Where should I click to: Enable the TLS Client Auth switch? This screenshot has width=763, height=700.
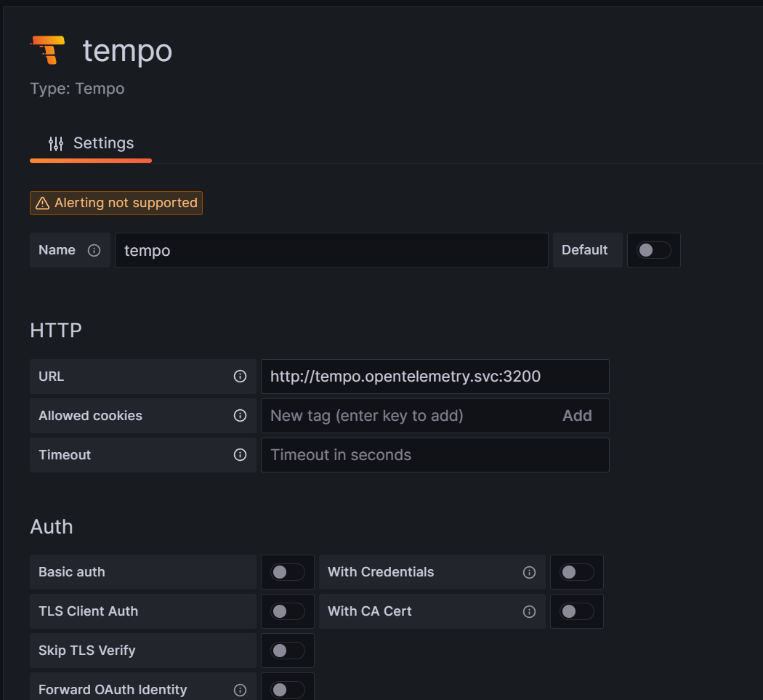288,611
